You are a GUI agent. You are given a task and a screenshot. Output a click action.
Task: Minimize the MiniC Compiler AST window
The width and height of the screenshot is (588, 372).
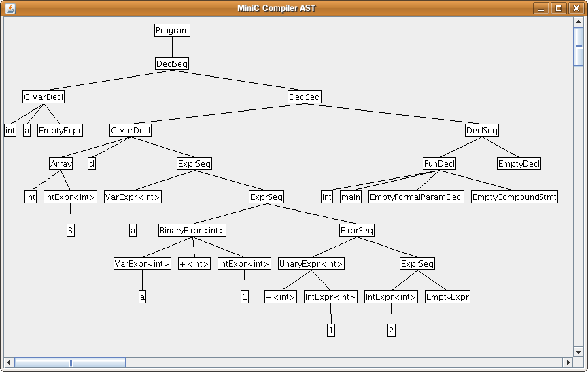click(542, 8)
